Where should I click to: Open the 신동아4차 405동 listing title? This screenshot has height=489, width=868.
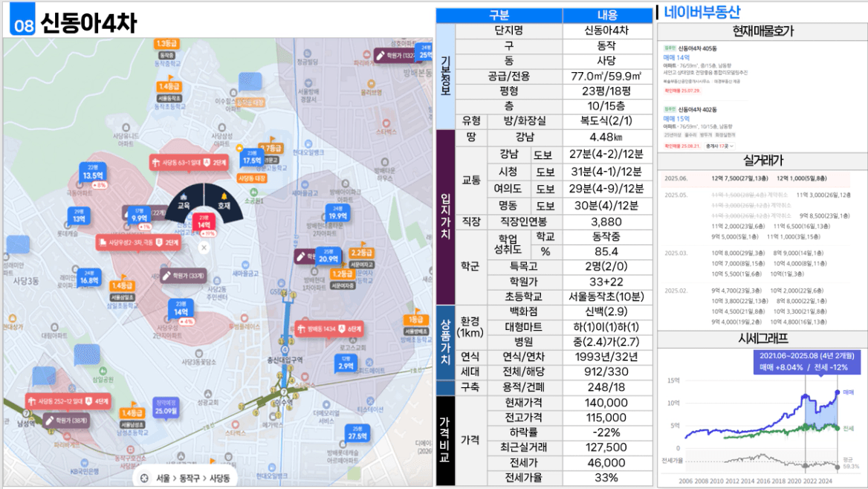pyautogui.click(x=697, y=48)
